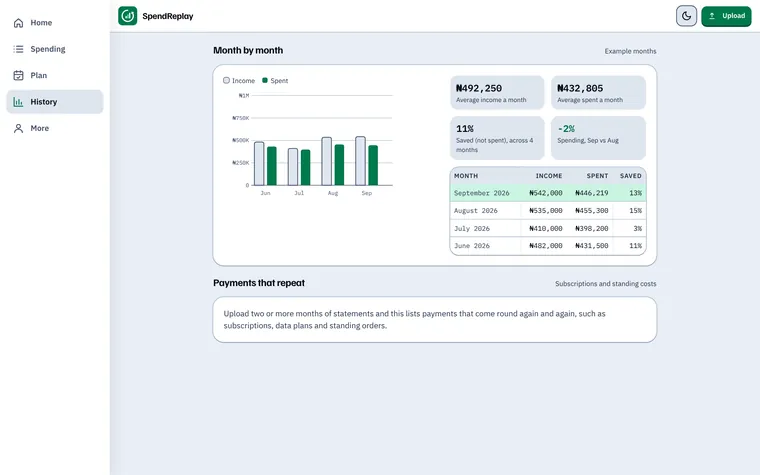This screenshot has height=475, width=760.
Task: Open the More section label
Action: (40, 128)
